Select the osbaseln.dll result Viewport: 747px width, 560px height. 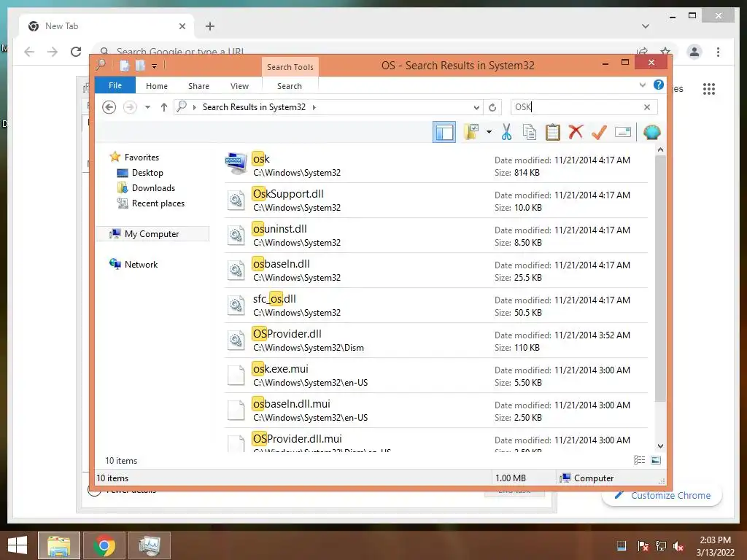[x=436, y=271]
